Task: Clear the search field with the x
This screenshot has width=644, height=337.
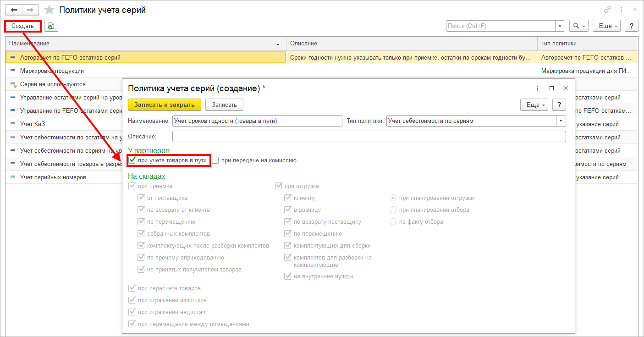Action: tap(560, 26)
